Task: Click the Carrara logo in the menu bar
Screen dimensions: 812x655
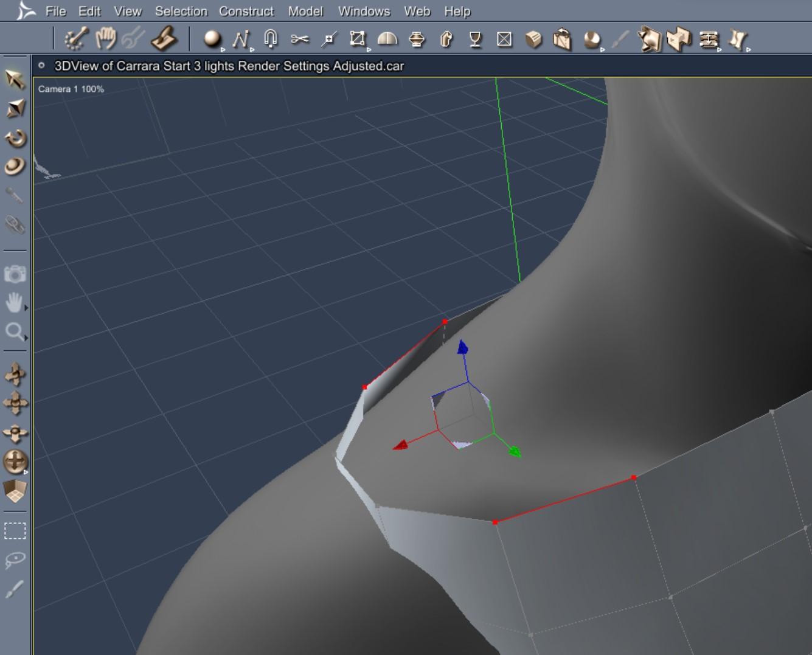Action: tap(25, 10)
